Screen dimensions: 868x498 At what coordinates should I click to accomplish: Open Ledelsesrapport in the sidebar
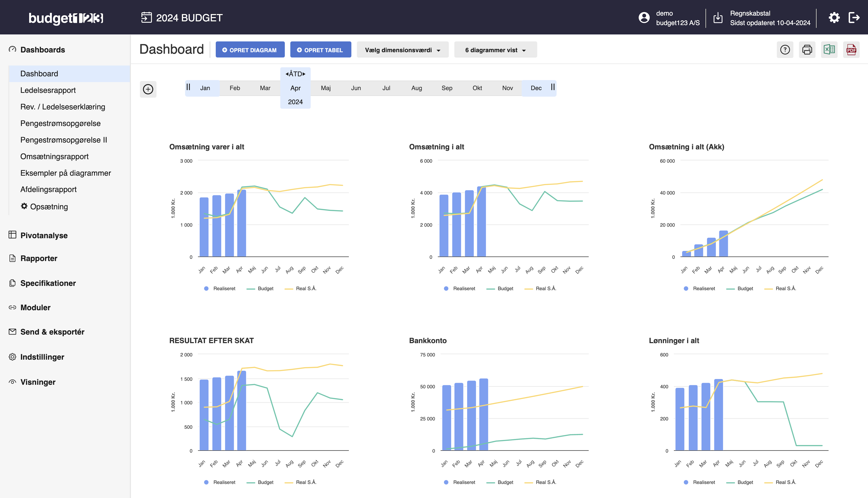tap(48, 90)
